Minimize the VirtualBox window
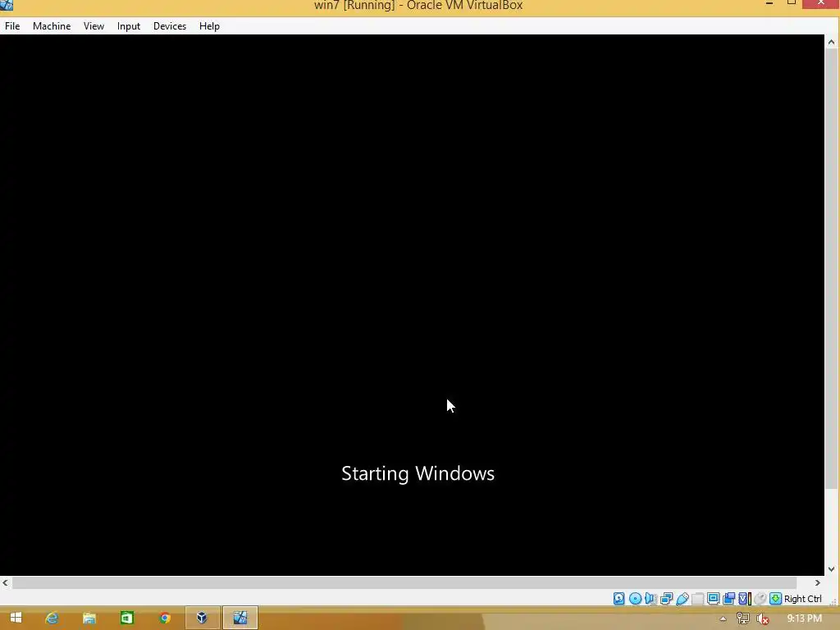 click(x=769, y=4)
